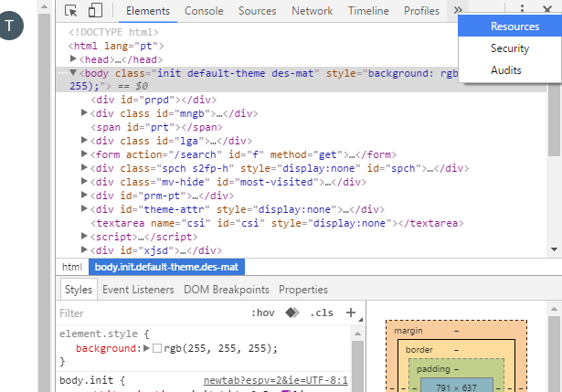Image resolution: width=562 pixels, height=392 pixels.
Task: Toggle device toolbar icon
Action: 95,10
